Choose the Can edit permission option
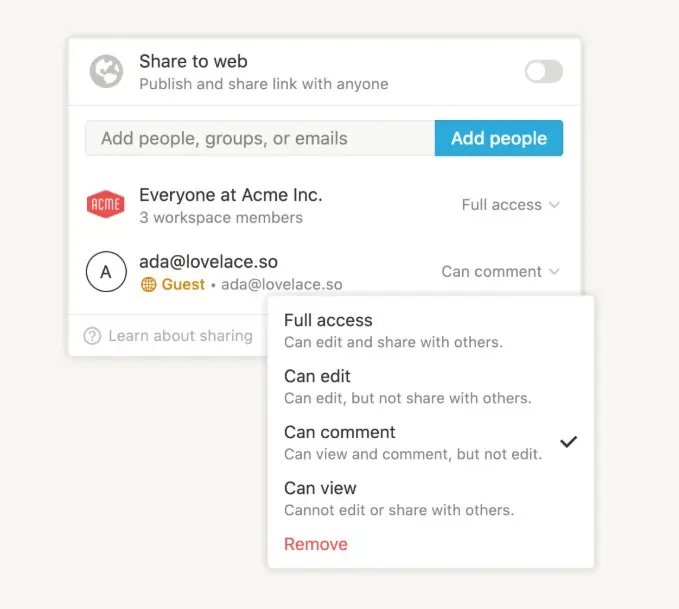This screenshot has width=679, height=609. [431, 387]
